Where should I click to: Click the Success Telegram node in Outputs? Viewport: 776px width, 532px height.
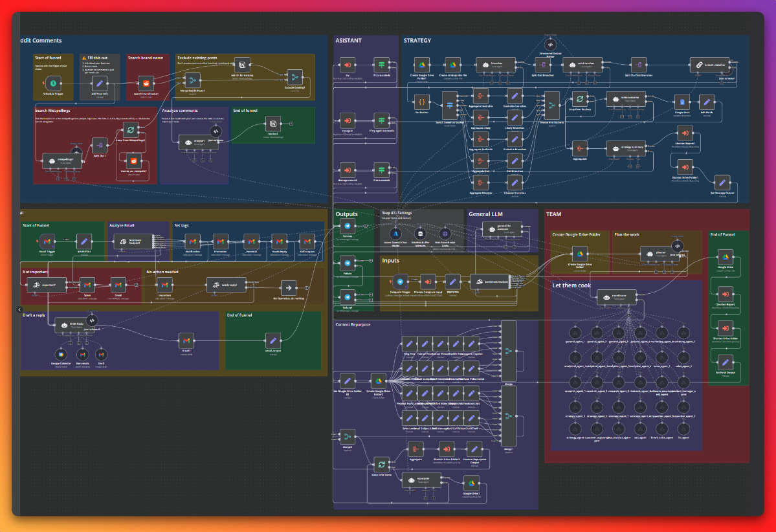(348, 226)
